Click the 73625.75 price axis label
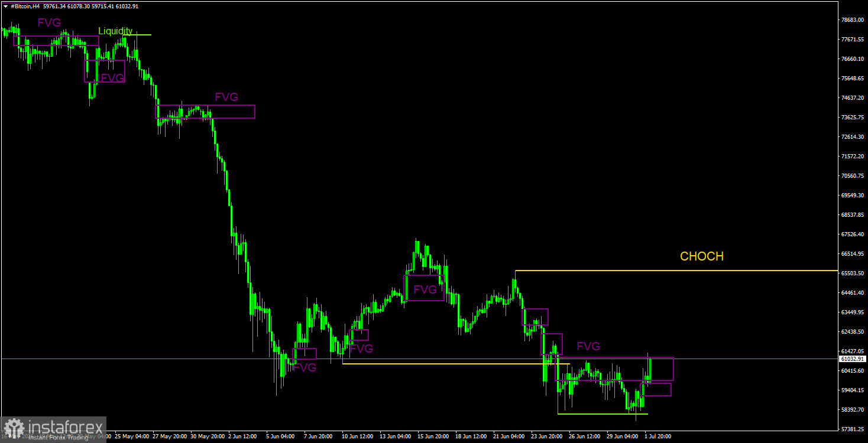The width and height of the screenshot is (868, 443). [x=853, y=117]
